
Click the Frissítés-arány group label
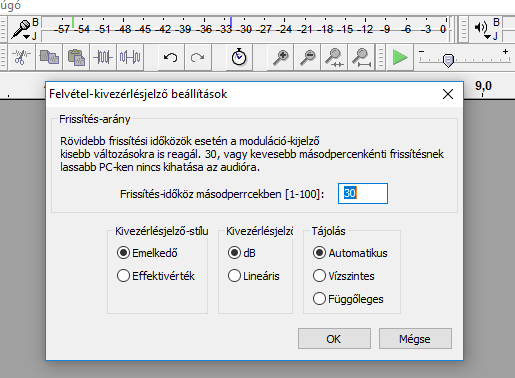point(95,119)
